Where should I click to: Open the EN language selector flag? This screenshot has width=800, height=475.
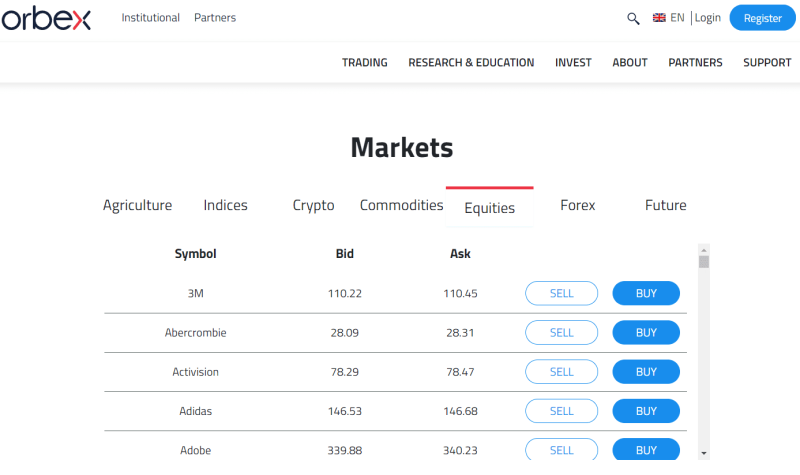660,18
